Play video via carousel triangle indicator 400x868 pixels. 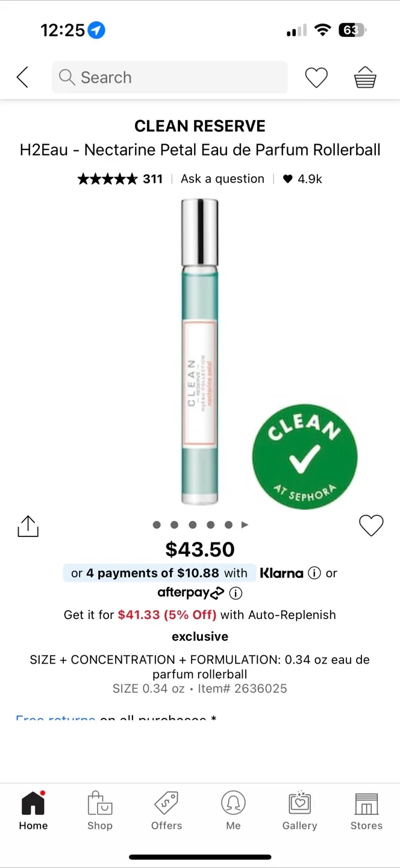(245, 524)
